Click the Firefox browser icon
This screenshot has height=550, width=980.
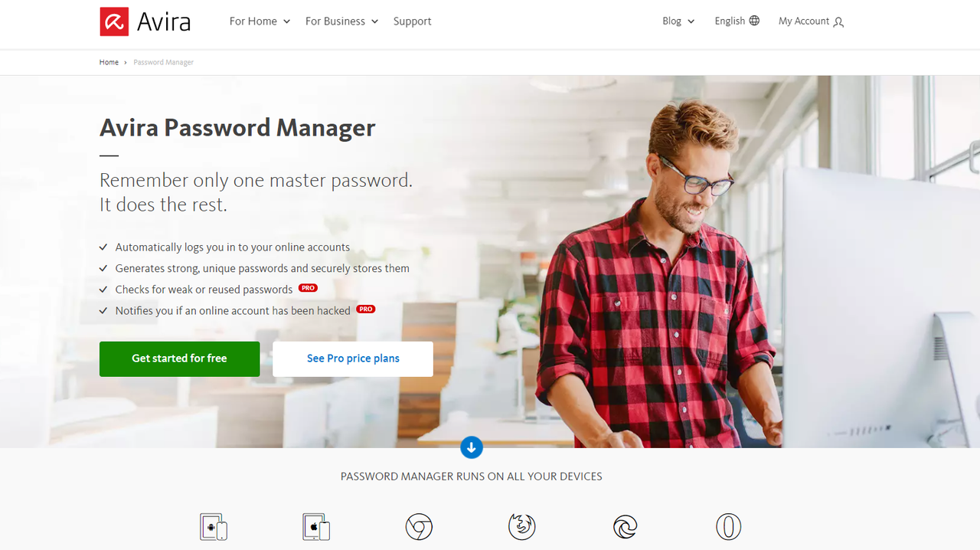(522, 527)
